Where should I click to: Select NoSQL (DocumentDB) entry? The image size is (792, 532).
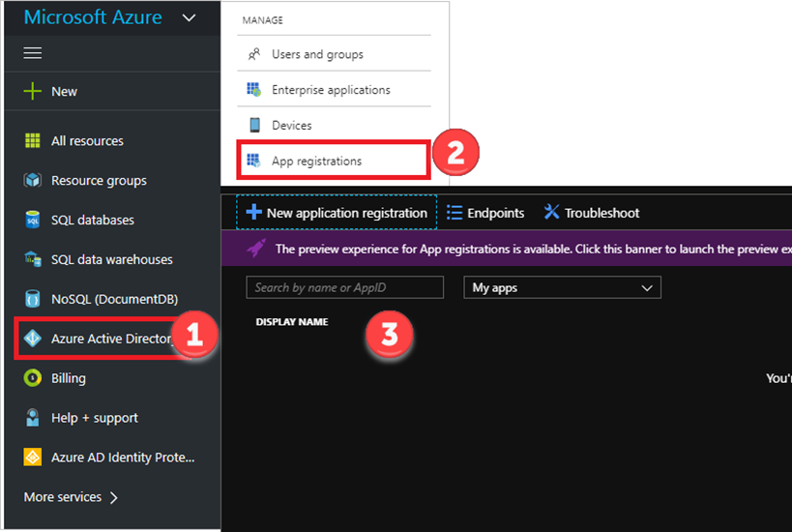coord(112,299)
